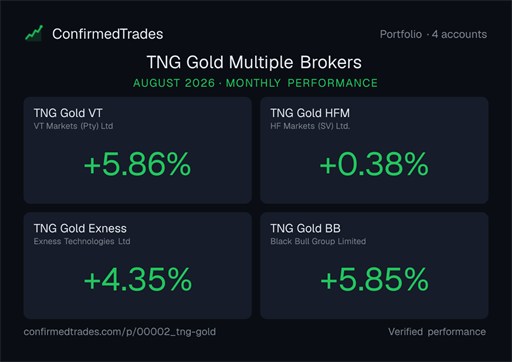Click the green chart logo icon

click(x=34, y=33)
